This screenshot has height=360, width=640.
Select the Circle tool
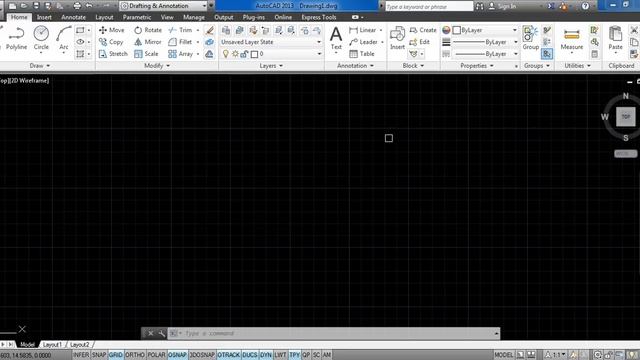pyautogui.click(x=41, y=38)
